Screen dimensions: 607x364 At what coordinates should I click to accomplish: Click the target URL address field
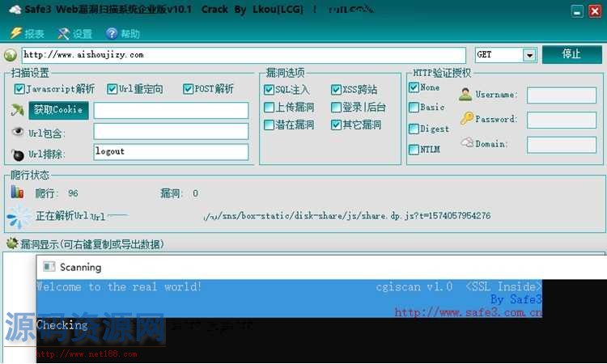coord(243,55)
